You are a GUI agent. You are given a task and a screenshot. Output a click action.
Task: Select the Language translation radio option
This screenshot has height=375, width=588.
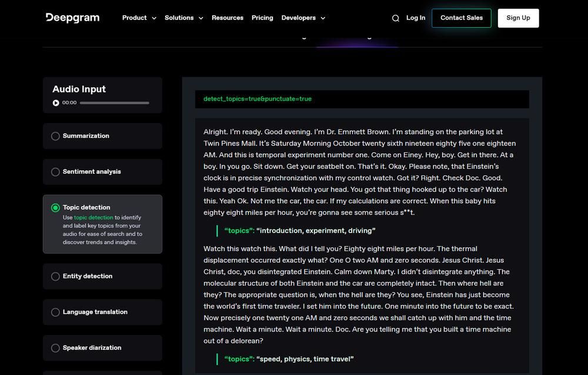[55, 313]
